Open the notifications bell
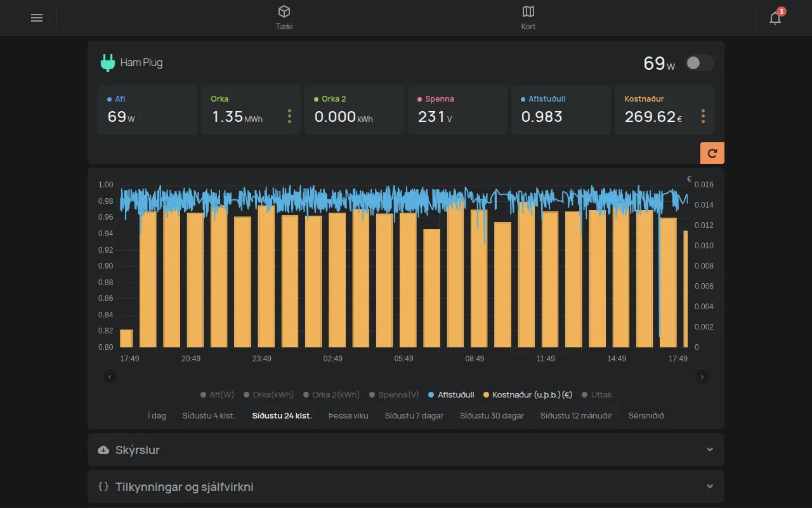Viewport: 812px width, 508px height. [x=775, y=18]
